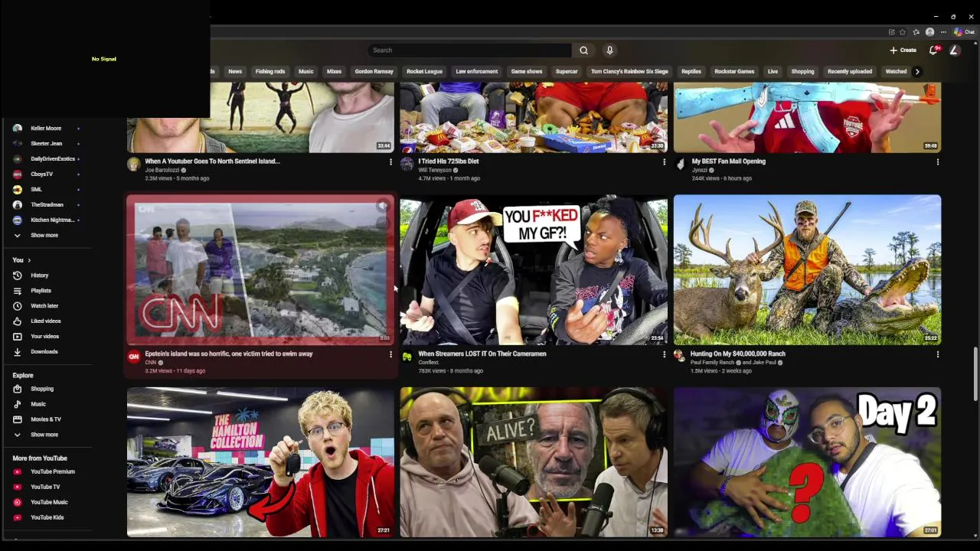The width and height of the screenshot is (980, 551).
Task: Open History from the sidebar
Action: point(46,275)
